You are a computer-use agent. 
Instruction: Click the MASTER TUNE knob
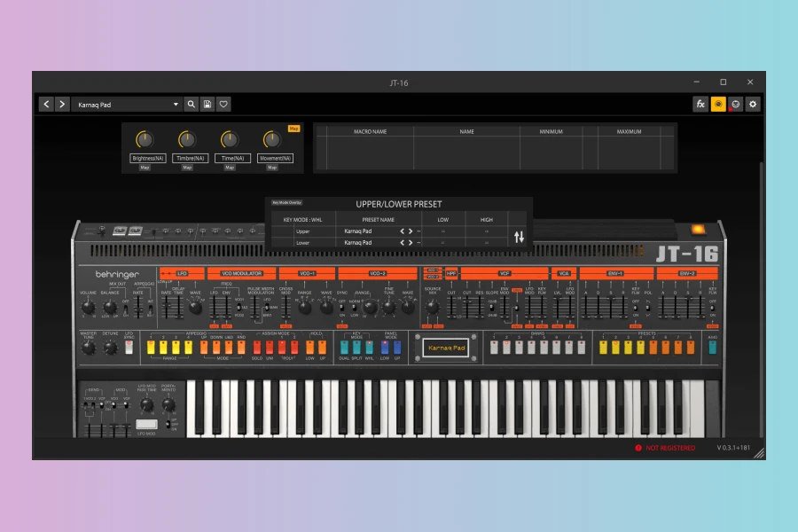tap(89, 348)
